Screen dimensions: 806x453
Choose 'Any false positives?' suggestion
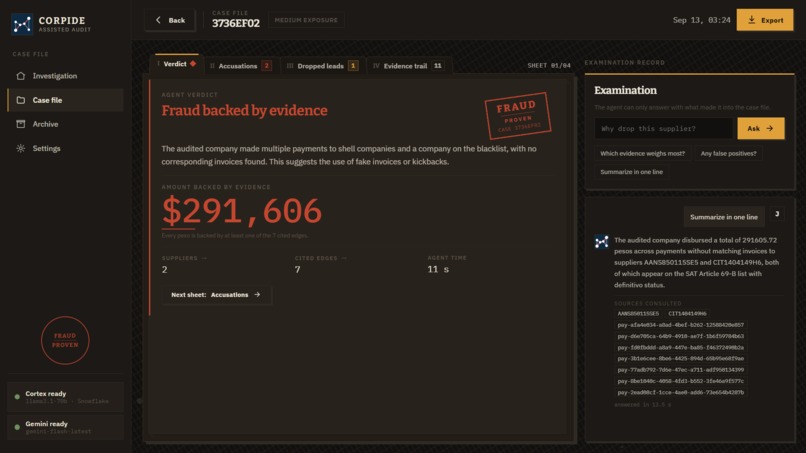[x=728, y=153]
